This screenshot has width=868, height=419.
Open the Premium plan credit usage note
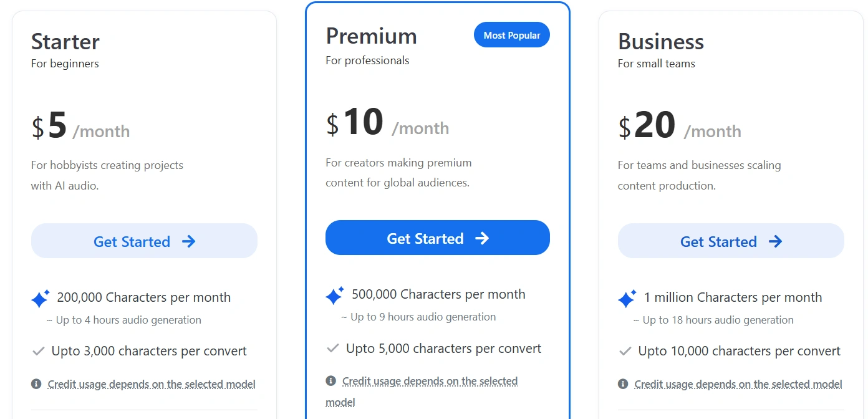[x=430, y=381]
